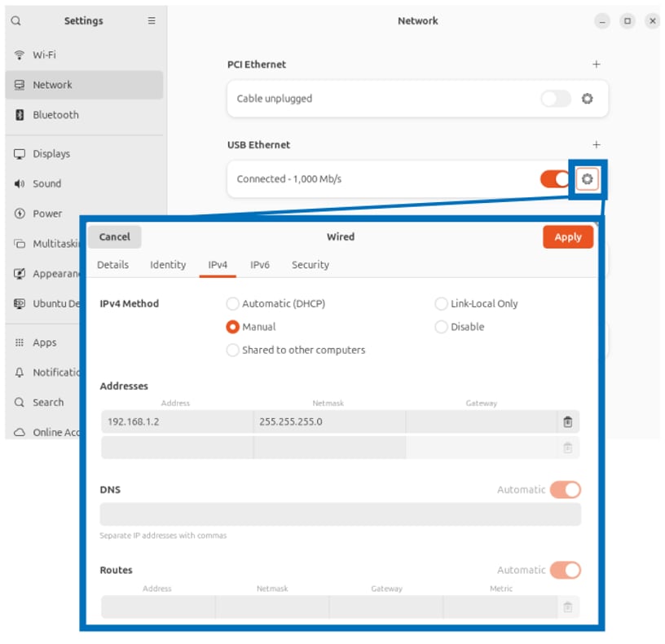Edit the Netmask field 255.255.255.0

[329, 421]
